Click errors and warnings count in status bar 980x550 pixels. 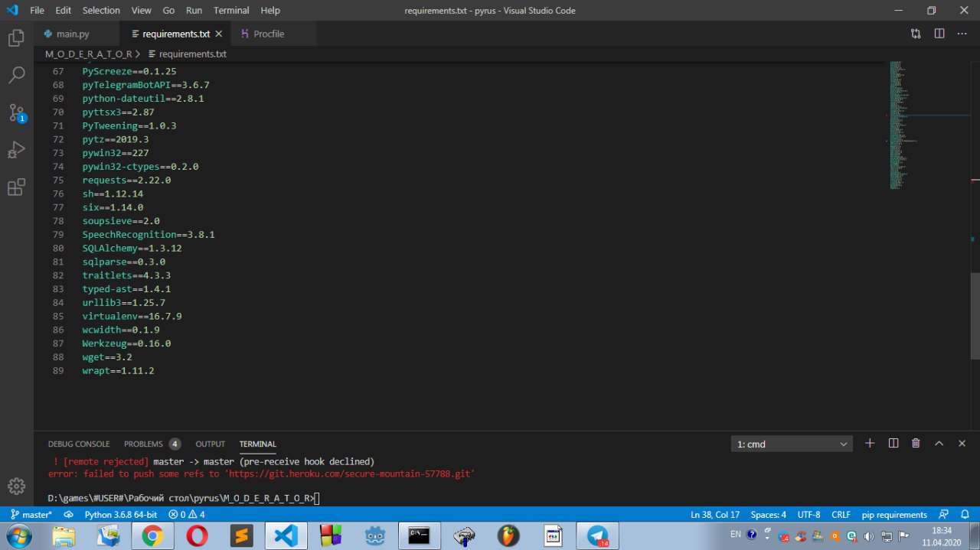pos(187,515)
